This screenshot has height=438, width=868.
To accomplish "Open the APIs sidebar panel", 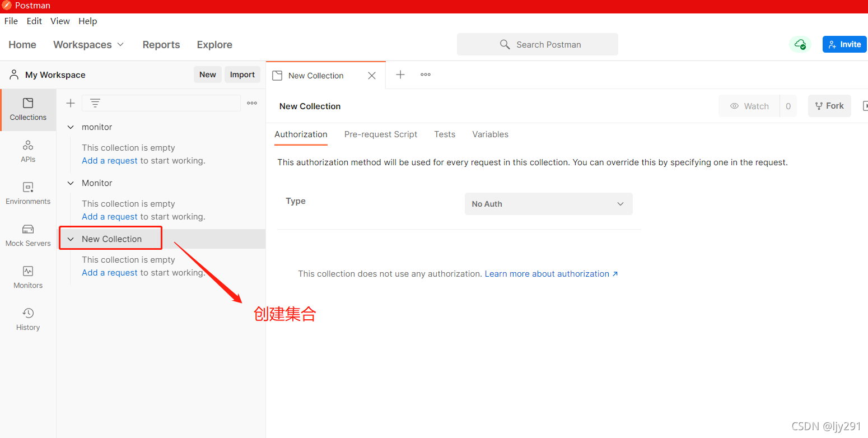I will [x=28, y=151].
